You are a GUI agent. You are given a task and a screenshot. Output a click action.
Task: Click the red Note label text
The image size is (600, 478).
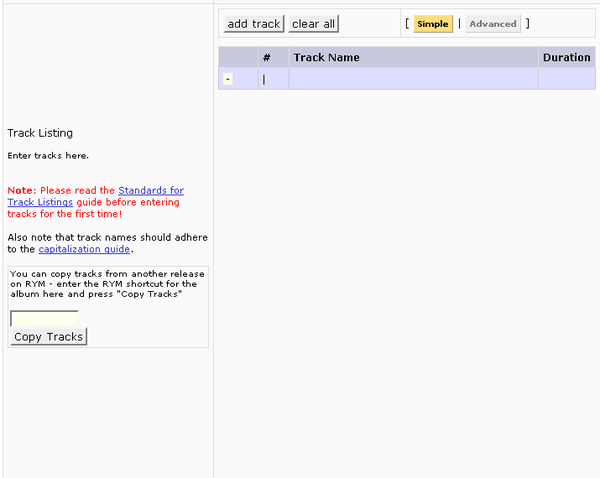(21, 190)
